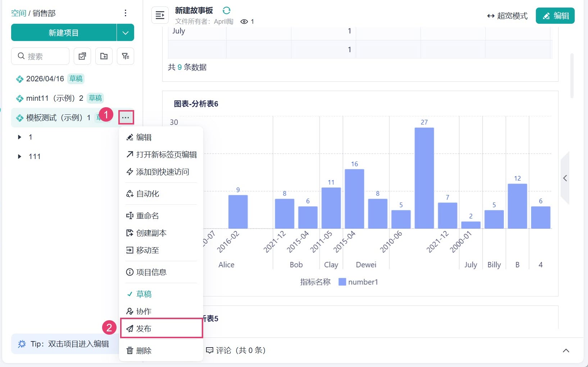
Task: Toggle the outline panel icon
Action: (x=160, y=15)
